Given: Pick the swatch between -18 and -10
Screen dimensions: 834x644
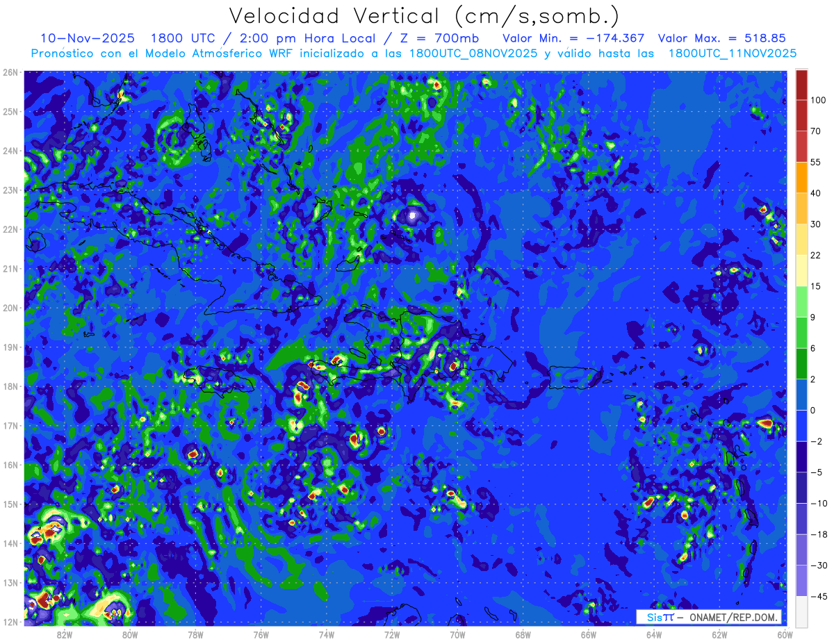Looking at the screenshot, I should pos(801,518).
